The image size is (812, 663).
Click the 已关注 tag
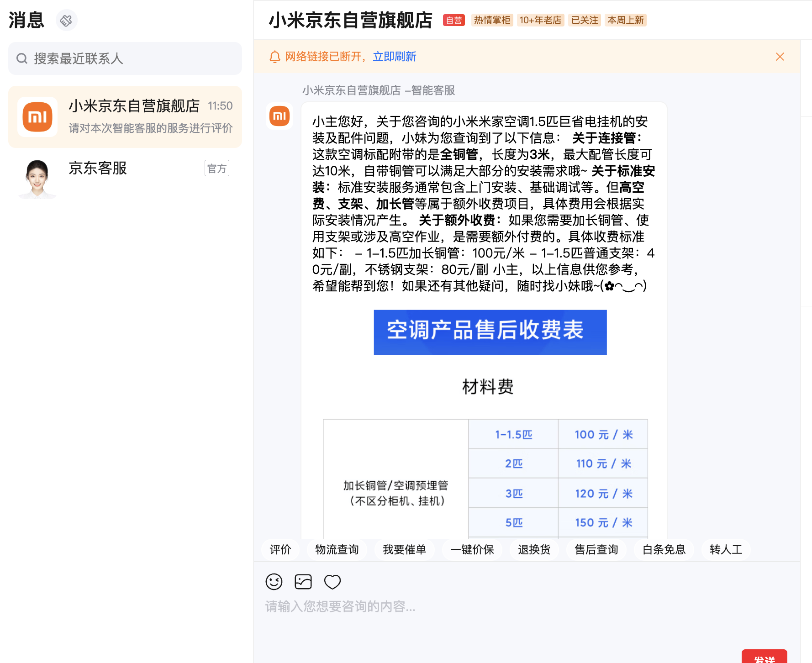pos(585,20)
